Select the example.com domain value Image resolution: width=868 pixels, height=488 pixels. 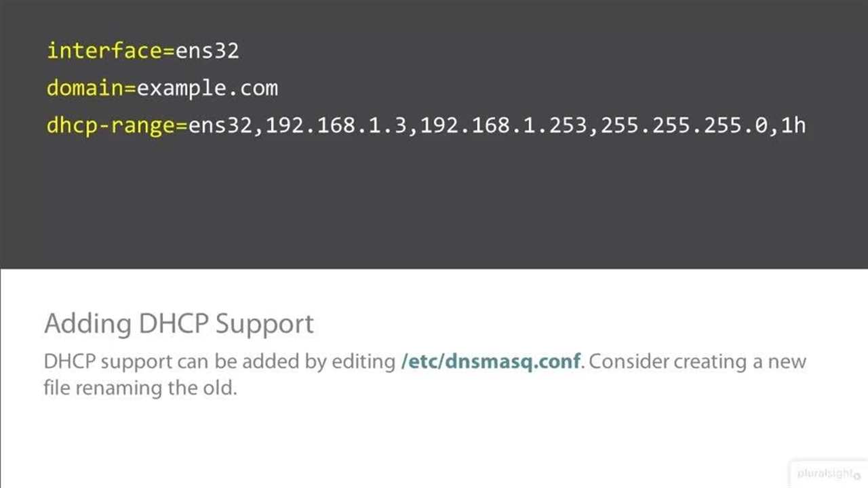click(x=208, y=88)
